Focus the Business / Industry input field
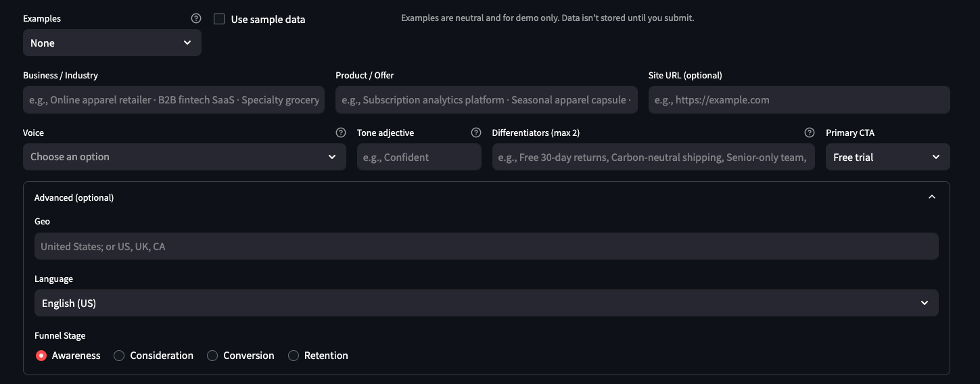This screenshot has height=384, width=980. (174, 99)
